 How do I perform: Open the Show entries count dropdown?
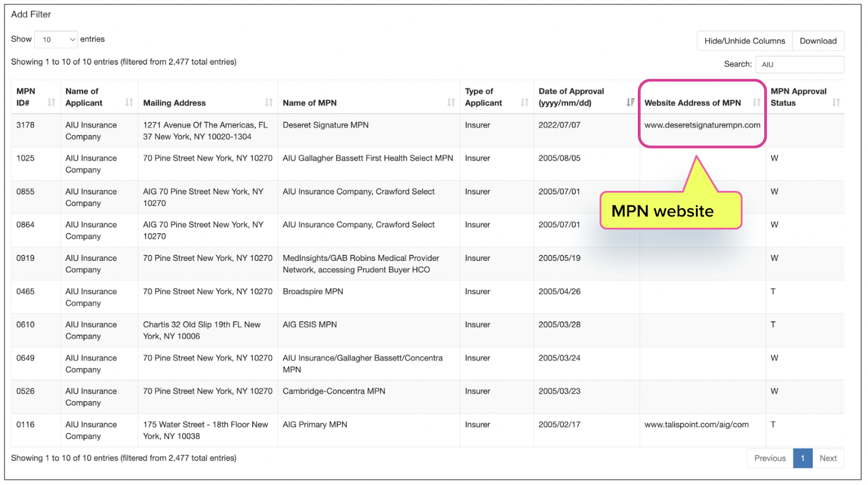[x=56, y=40]
